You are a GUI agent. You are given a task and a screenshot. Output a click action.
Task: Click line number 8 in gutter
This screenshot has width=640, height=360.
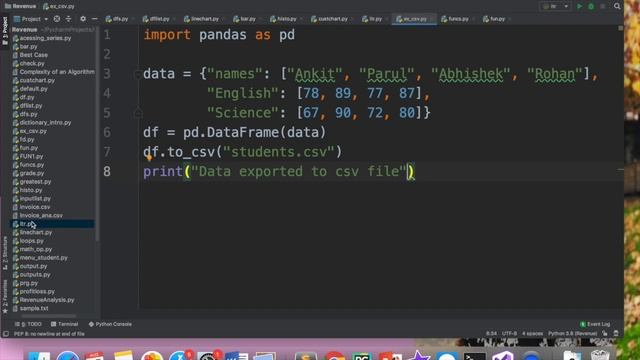click(x=107, y=171)
